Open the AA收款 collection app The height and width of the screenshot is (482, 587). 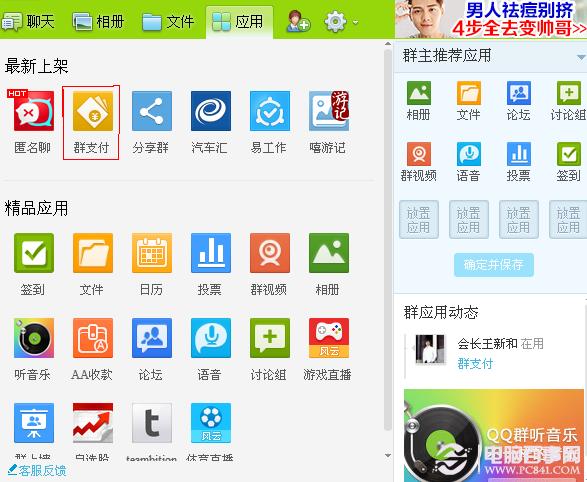(x=92, y=338)
